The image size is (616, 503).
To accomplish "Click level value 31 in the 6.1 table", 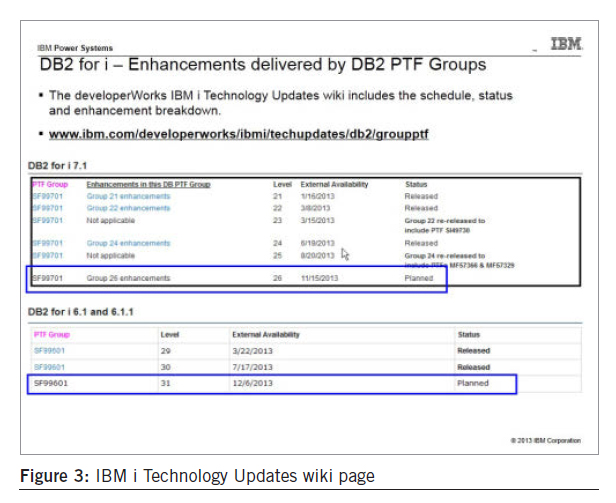I will [165, 383].
